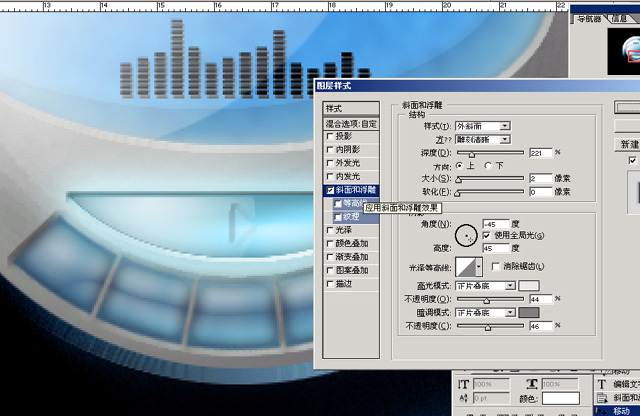Select the 移动 history state
Screen dimensions: 640x416
tap(617, 410)
